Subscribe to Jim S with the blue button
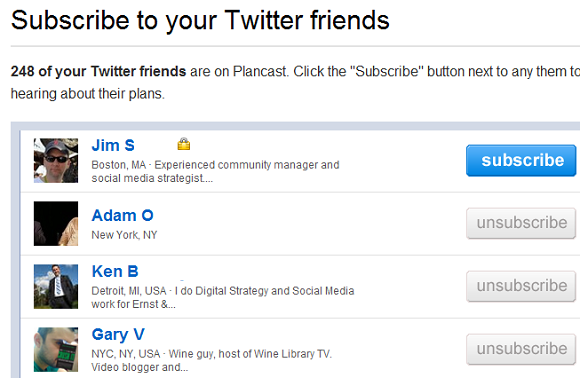 [521, 161]
